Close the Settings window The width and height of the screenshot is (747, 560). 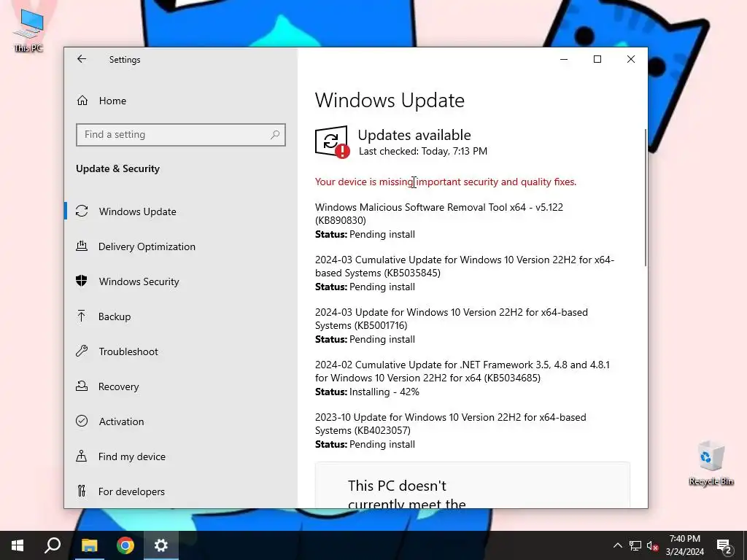tap(631, 59)
